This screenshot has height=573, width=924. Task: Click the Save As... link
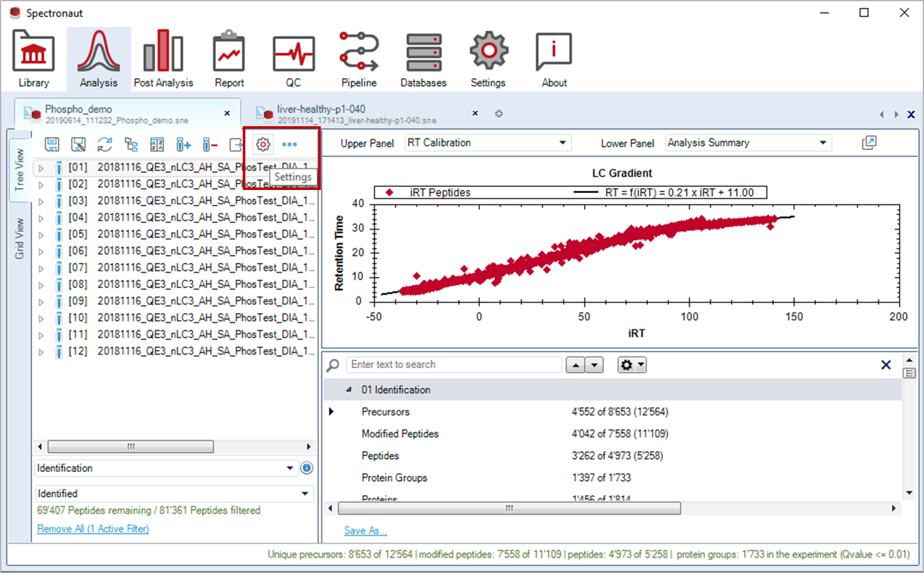click(x=365, y=531)
